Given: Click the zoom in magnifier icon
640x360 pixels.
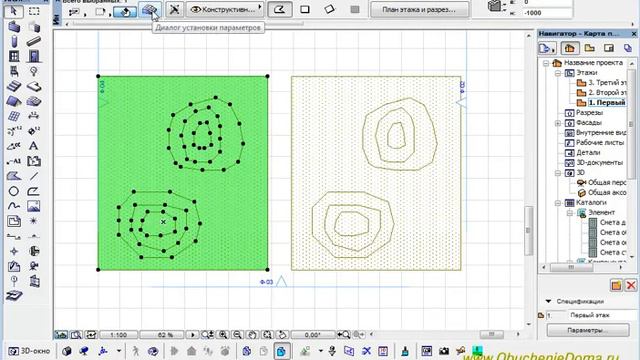Looking at the screenshot, I should click(223, 335).
